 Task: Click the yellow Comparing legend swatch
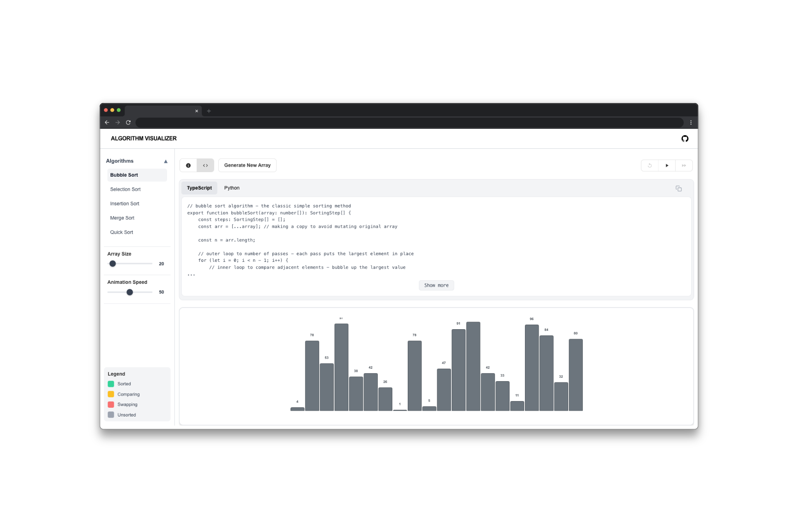tap(111, 394)
